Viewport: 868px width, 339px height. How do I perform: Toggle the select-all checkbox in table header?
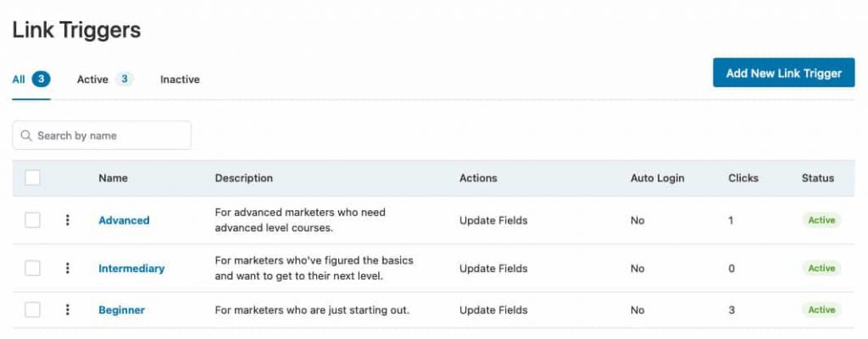coord(33,178)
